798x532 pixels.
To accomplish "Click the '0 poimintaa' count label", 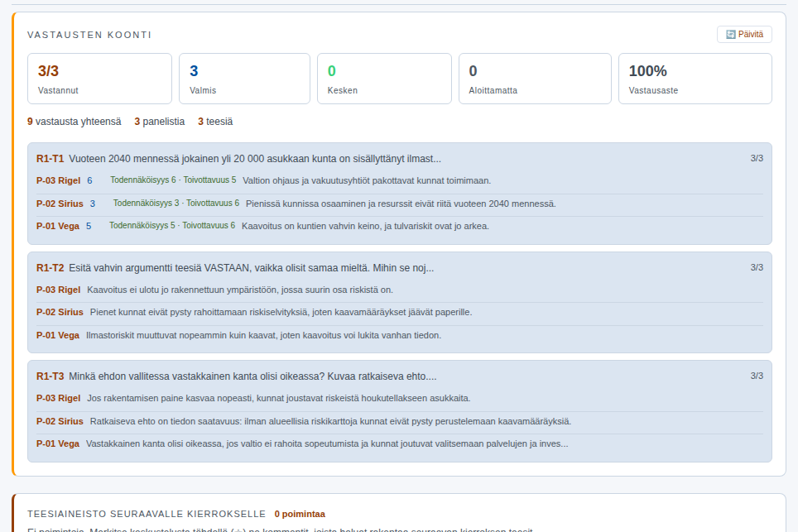I will [x=300, y=514].
